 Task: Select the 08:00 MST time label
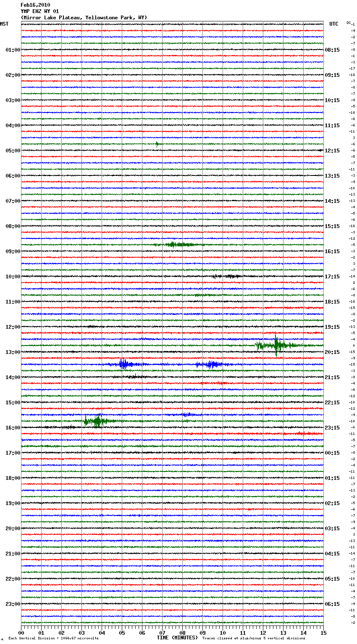pyautogui.click(x=13, y=226)
